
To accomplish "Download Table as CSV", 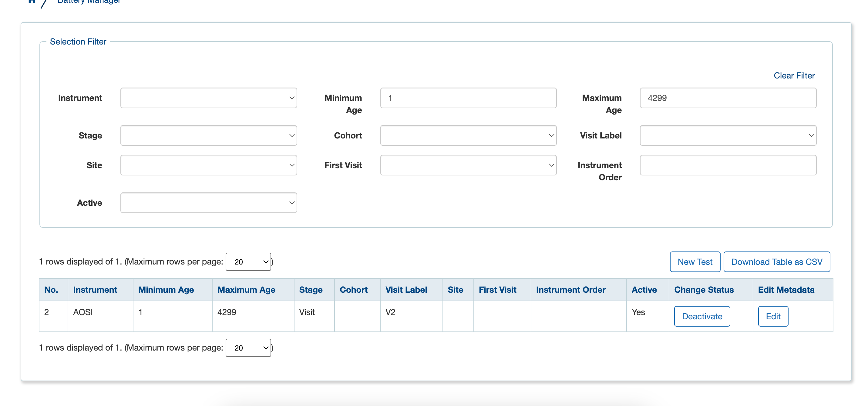I will click(777, 261).
